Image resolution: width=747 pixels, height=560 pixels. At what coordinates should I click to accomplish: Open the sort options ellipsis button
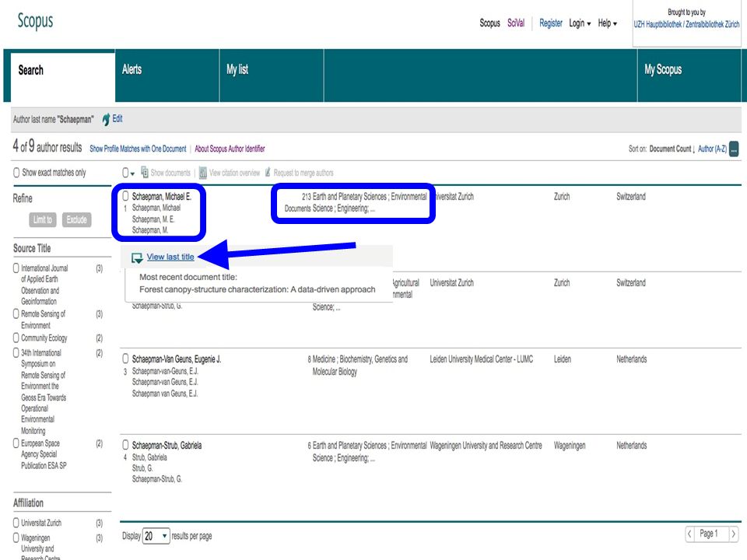point(734,149)
